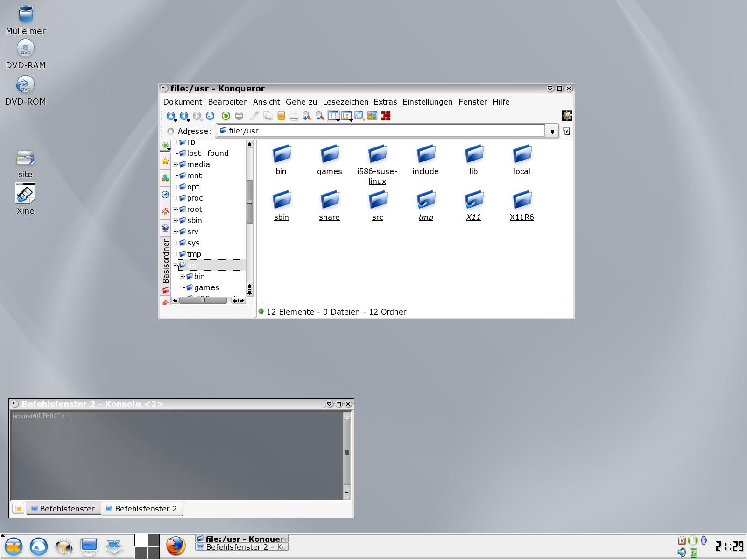Collapse the usr folder in tree

click(175, 265)
